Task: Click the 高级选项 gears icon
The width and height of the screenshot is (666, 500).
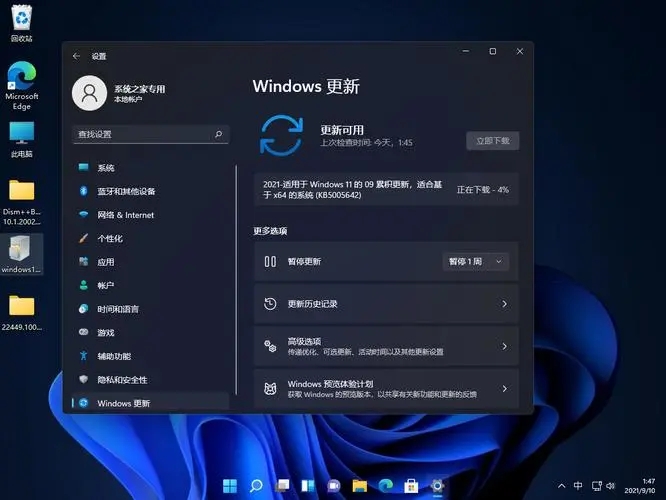Action: [270, 346]
